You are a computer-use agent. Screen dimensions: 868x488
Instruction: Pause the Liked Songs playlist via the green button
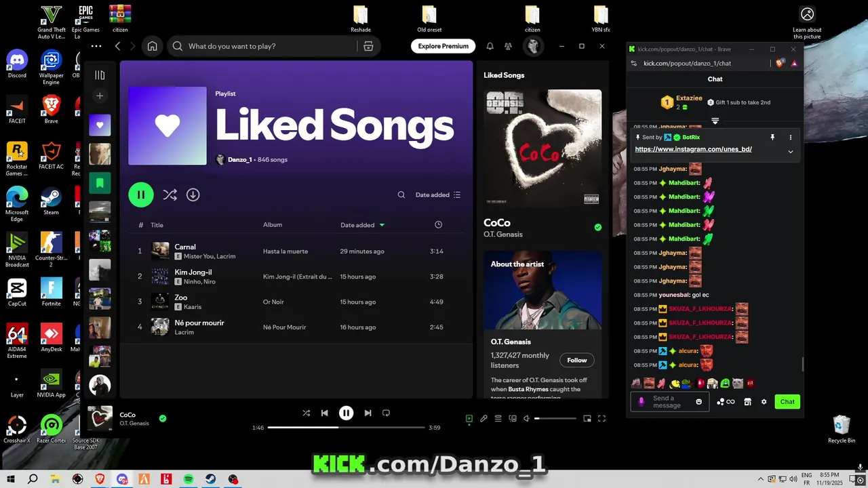pos(141,195)
